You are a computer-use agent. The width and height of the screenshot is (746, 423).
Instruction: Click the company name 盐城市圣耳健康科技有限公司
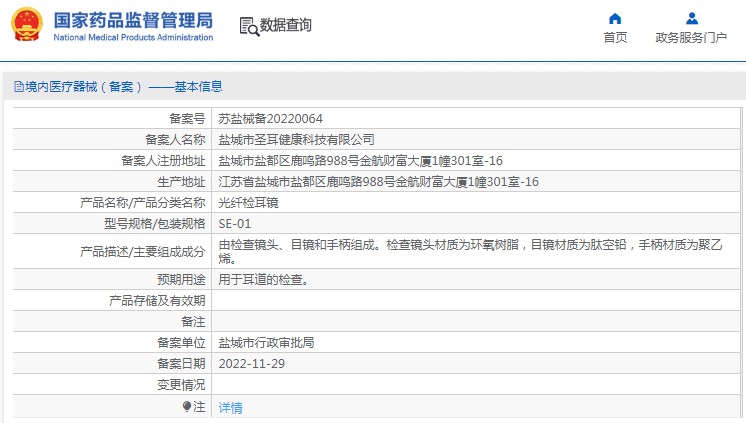click(296, 139)
